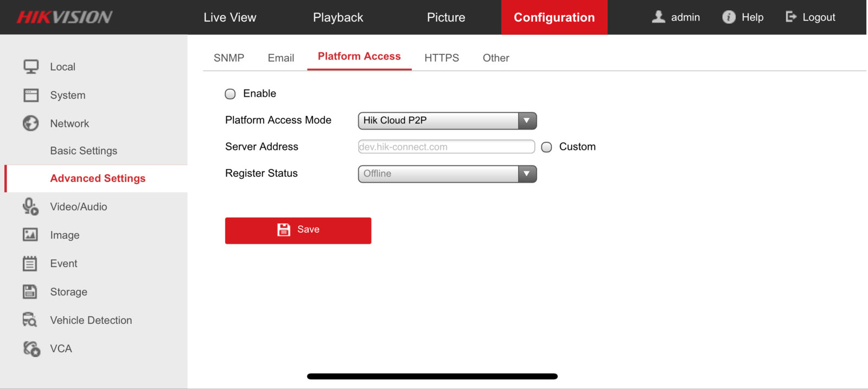
Task: Go to Live View
Action: coord(230,17)
